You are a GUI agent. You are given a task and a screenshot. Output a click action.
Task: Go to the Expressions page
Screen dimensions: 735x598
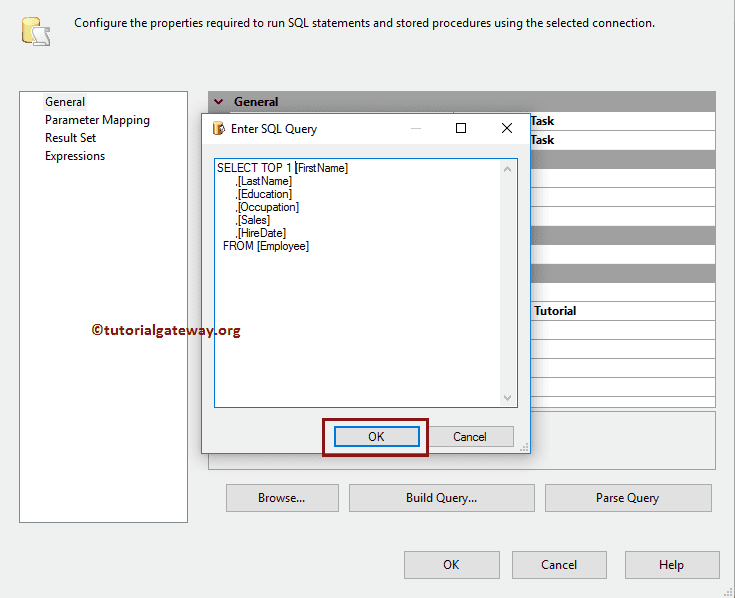tap(75, 156)
